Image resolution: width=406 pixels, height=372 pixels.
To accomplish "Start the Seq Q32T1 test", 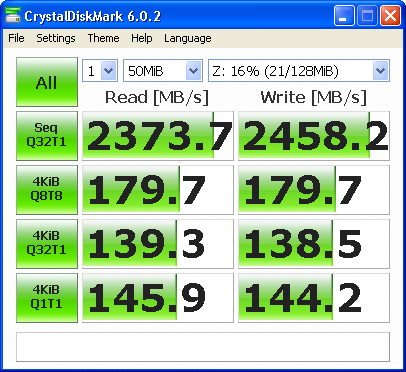I will [x=47, y=136].
